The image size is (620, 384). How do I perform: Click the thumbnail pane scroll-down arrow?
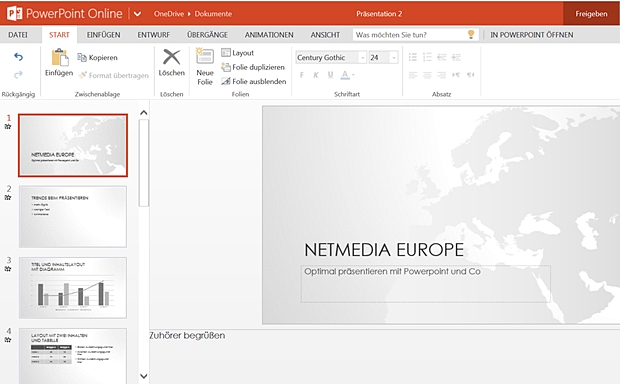tap(144, 376)
